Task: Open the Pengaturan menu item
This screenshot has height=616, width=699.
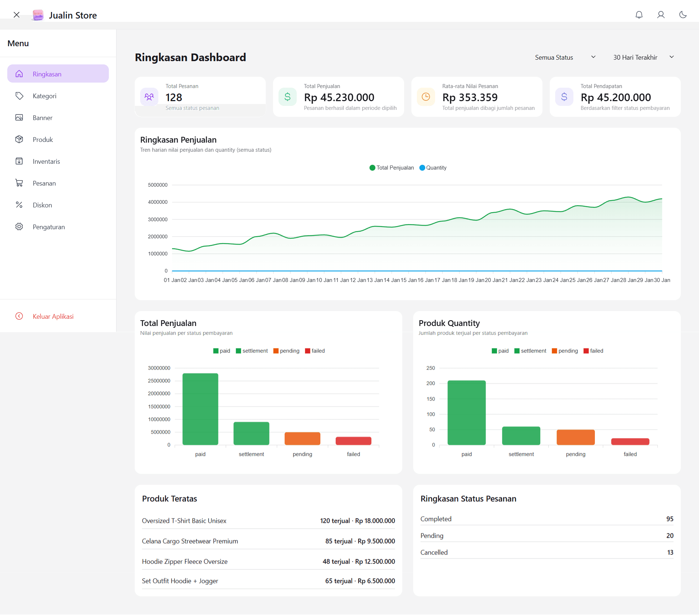Action: (19, 226)
